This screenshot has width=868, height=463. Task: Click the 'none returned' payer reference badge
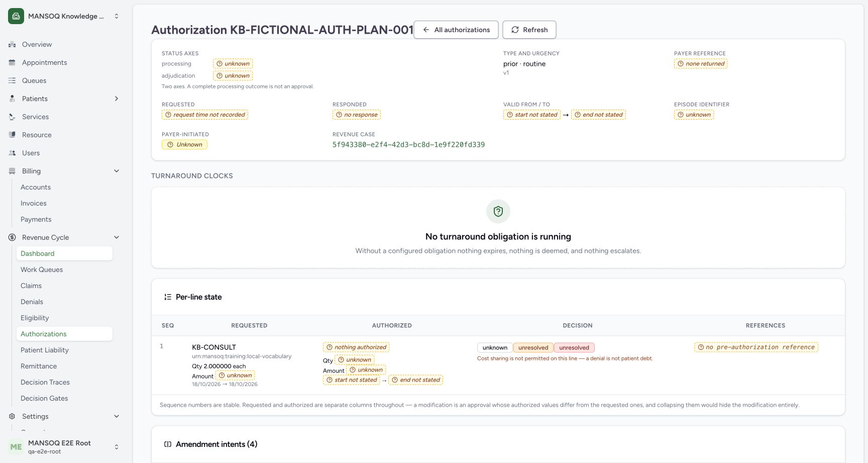tap(701, 64)
